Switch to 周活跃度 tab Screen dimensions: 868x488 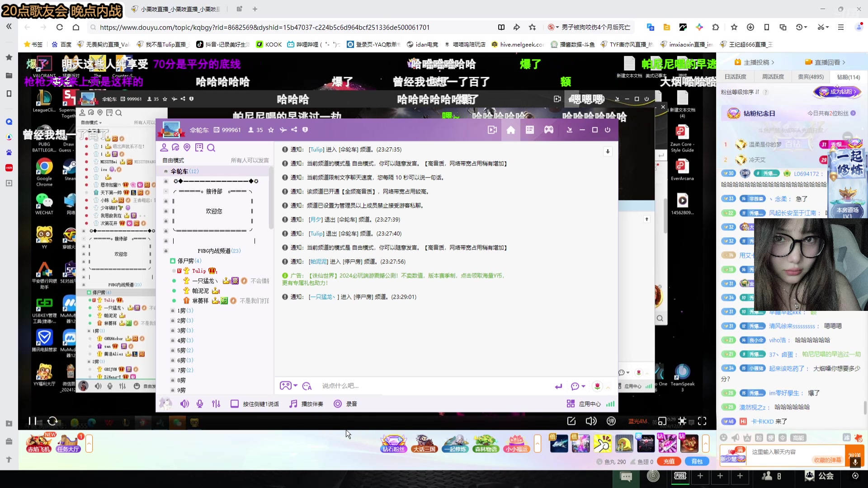click(773, 77)
